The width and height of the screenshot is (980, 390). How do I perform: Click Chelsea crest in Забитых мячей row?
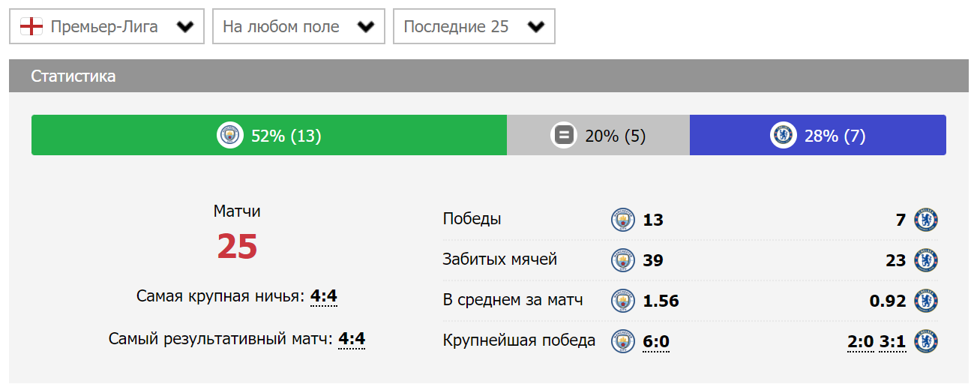click(927, 260)
